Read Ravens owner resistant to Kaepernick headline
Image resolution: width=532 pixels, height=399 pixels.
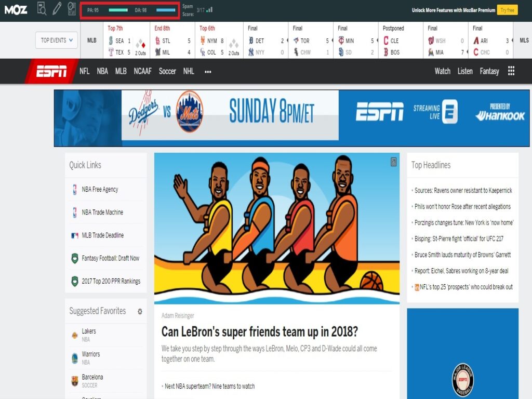tap(463, 191)
